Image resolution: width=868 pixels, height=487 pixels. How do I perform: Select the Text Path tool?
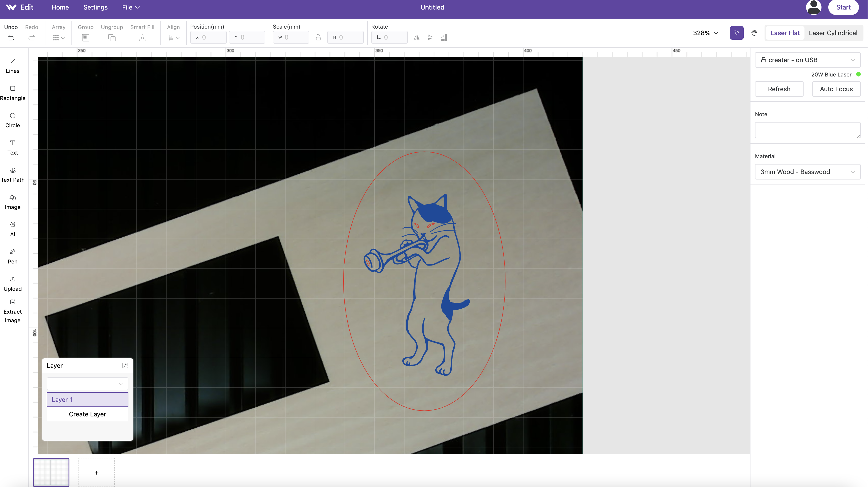(12, 175)
